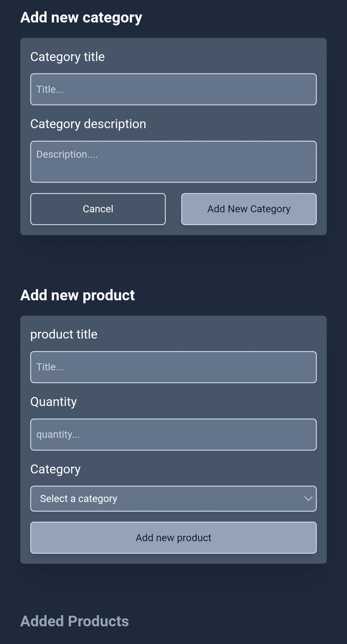Click the Cancel button
Image resolution: width=347 pixels, height=644 pixels.
click(x=98, y=209)
